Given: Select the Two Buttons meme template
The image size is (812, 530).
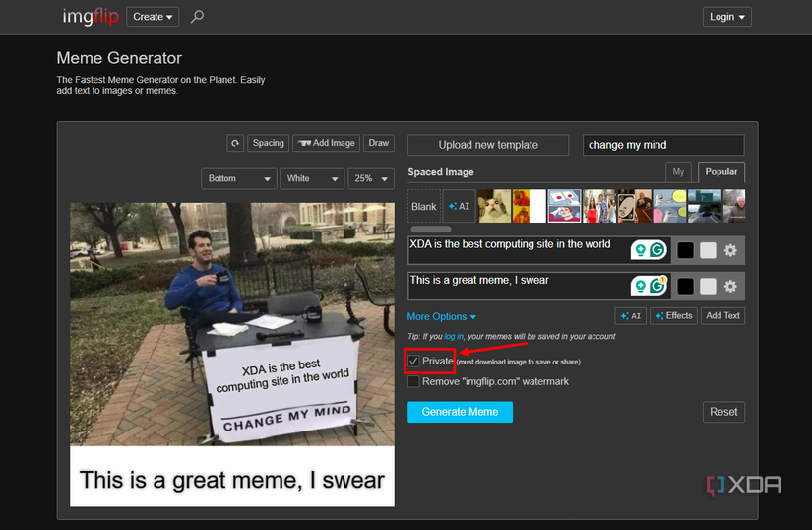Looking at the screenshot, I should (564, 206).
